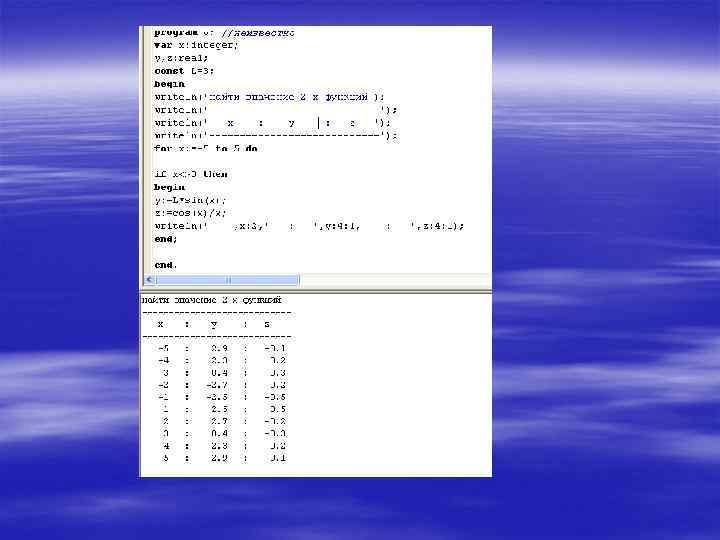Click the horizontal scrollbar left arrow in editor
The width and height of the screenshot is (720, 540).
[x=150, y=279]
